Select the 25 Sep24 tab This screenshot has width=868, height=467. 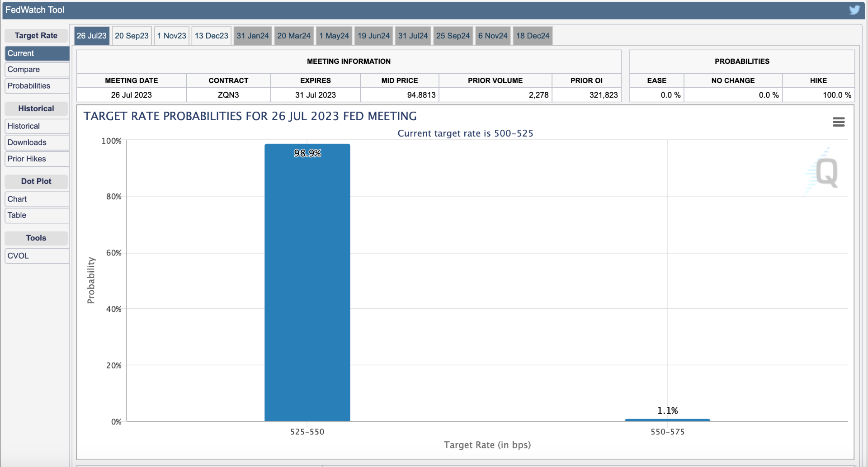(453, 36)
